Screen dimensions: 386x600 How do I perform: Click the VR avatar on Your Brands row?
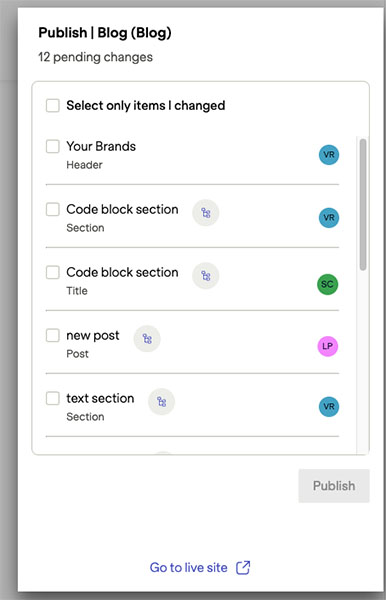tap(329, 155)
